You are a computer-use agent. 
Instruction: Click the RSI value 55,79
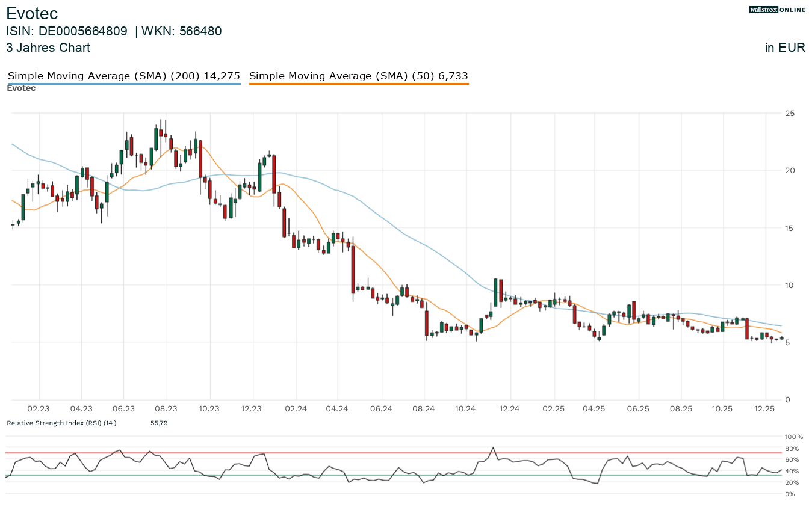(x=159, y=423)
